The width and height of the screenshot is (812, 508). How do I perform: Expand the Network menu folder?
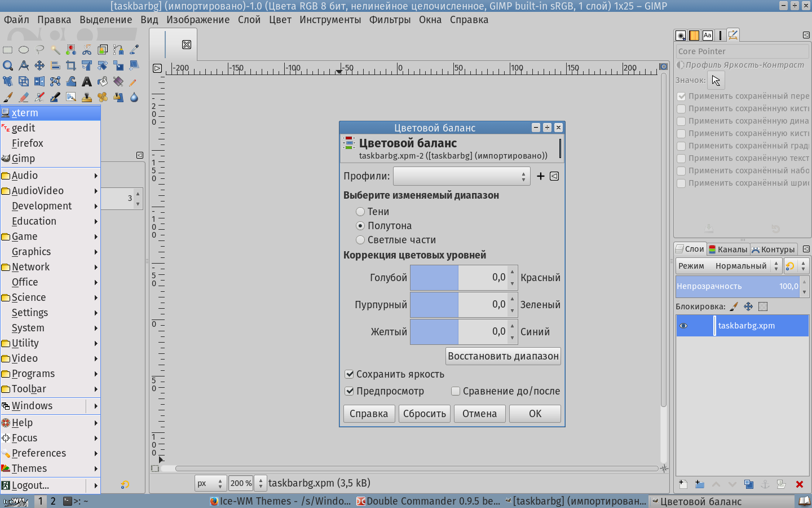click(50, 267)
